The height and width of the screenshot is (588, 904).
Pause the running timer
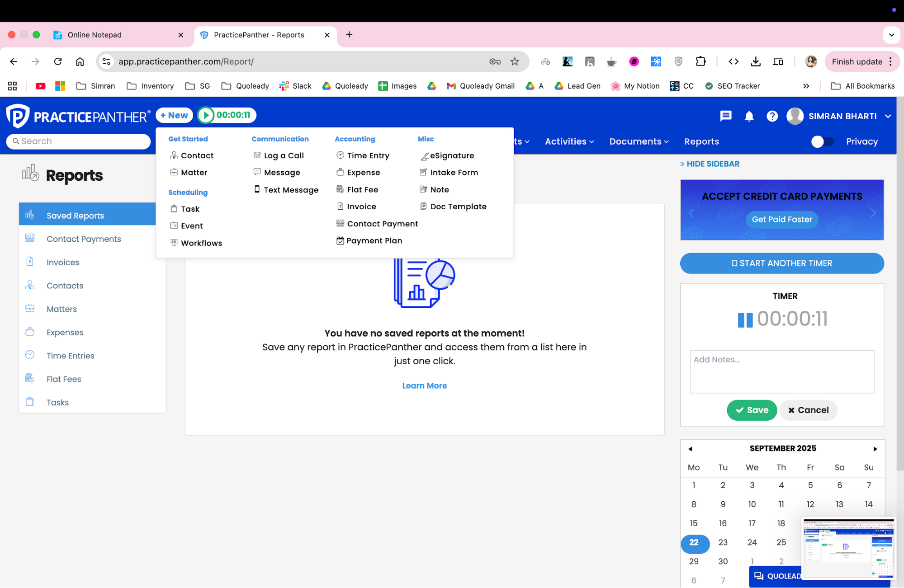pyautogui.click(x=745, y=319)
